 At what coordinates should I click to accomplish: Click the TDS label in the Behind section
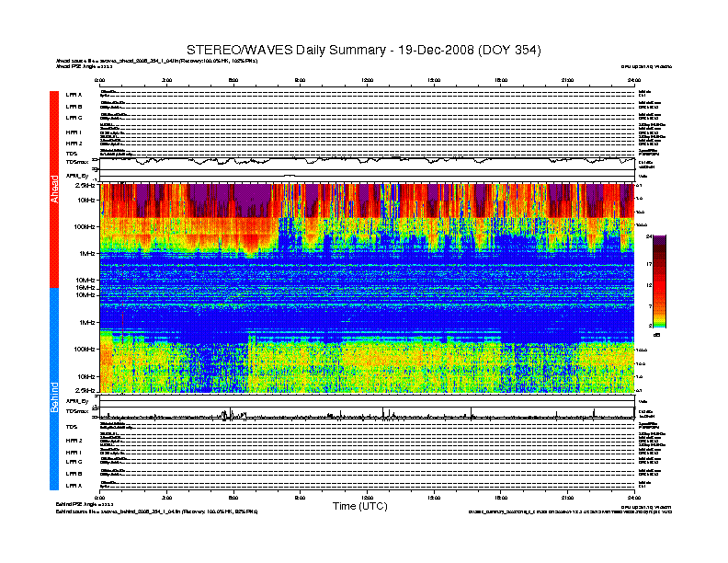[71, 427]
